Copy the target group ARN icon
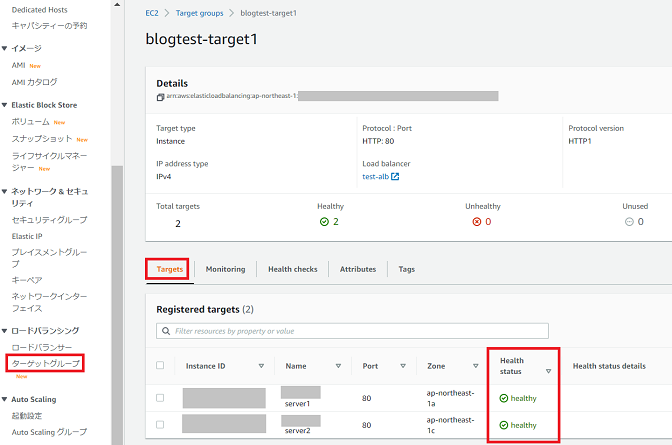 click(160, 97)
